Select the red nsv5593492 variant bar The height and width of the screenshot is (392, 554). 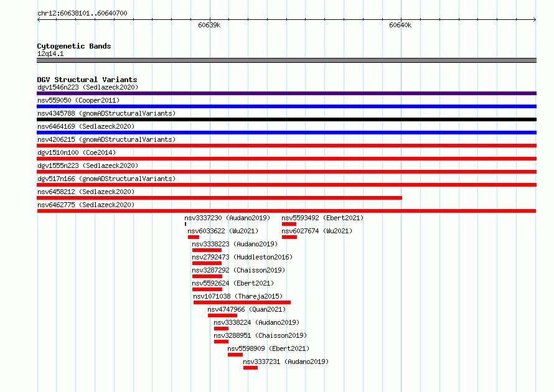[289, 224]
